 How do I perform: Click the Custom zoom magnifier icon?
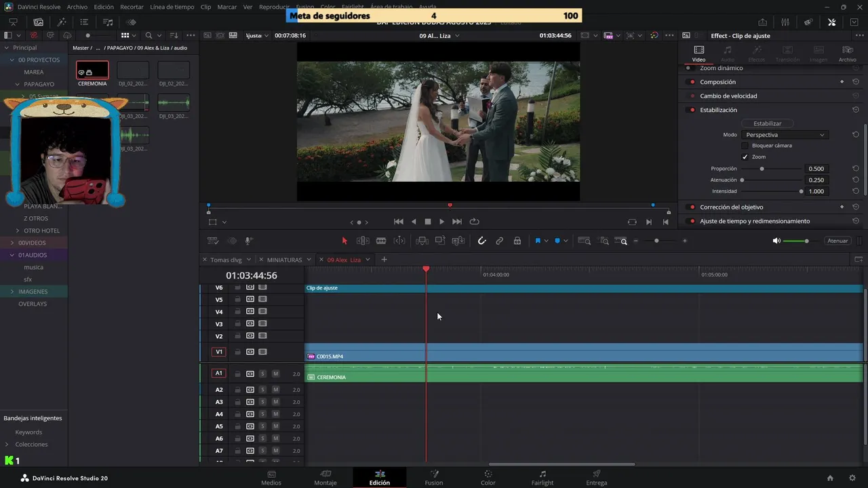[x=621, y=241]
